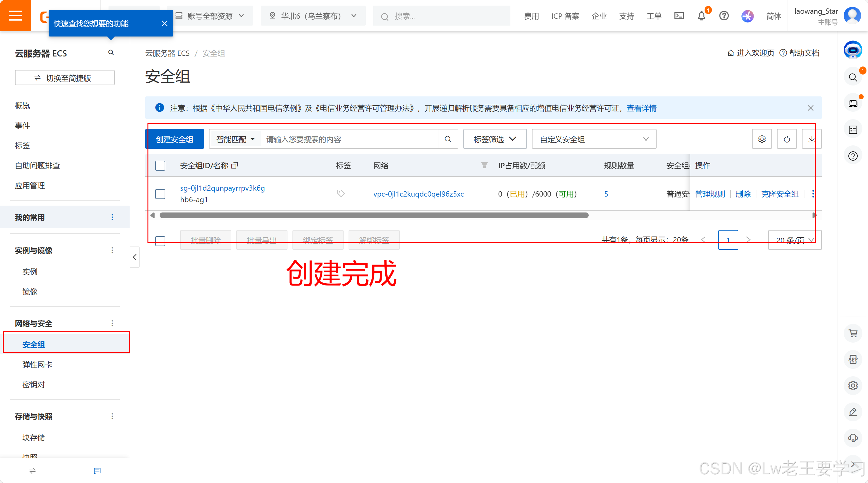Check the hb6-ag1 row checkbox
The height and width of the screenshot is (483, 868).
click(x=160, y=194)
